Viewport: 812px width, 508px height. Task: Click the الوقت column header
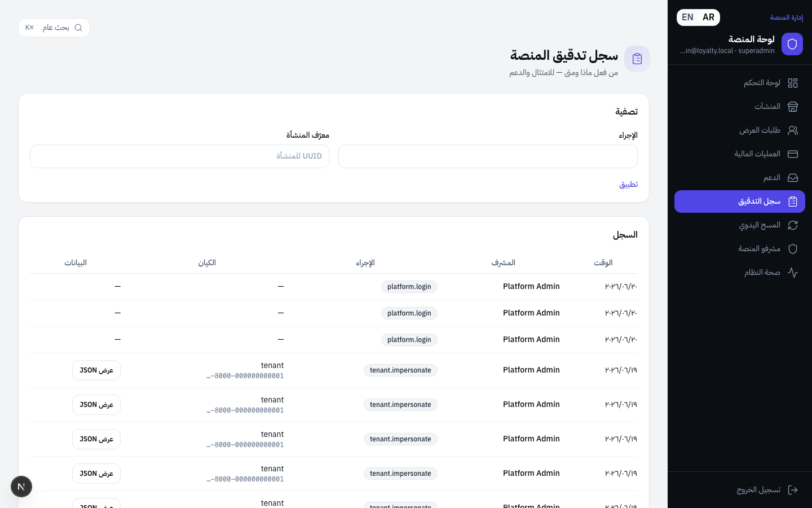pyautogui.click(x=603, y=262)
